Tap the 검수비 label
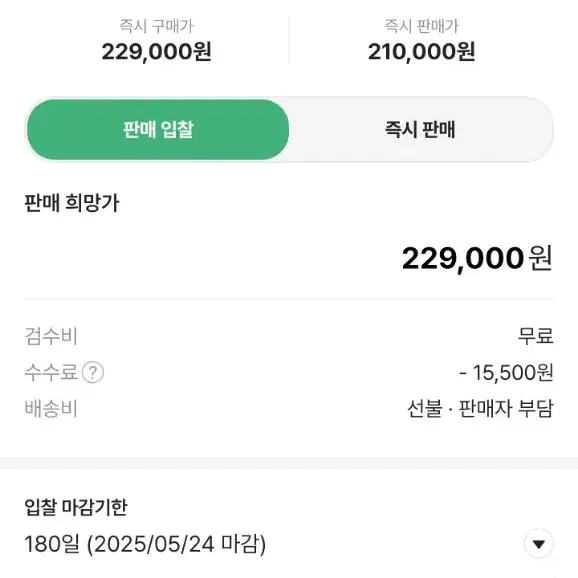 tap(51, 336)
